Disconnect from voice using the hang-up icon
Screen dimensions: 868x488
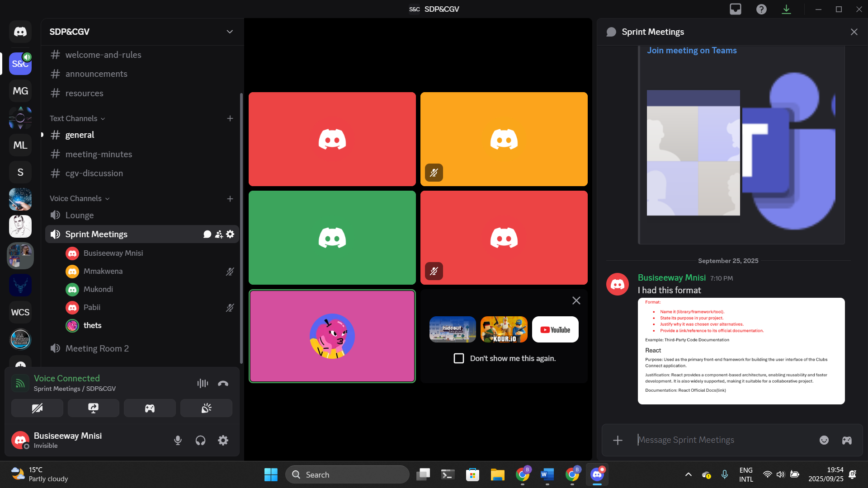click(x=223, y=384)
